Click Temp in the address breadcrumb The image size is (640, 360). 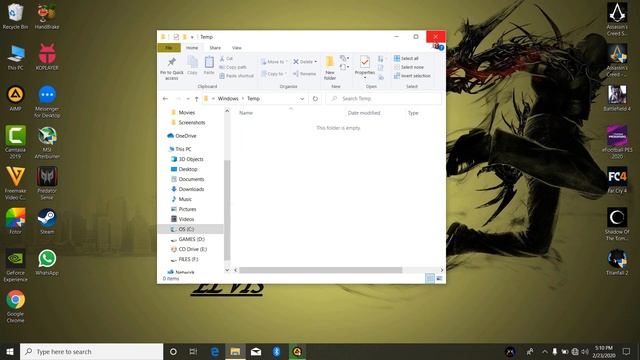click(253, 99)
